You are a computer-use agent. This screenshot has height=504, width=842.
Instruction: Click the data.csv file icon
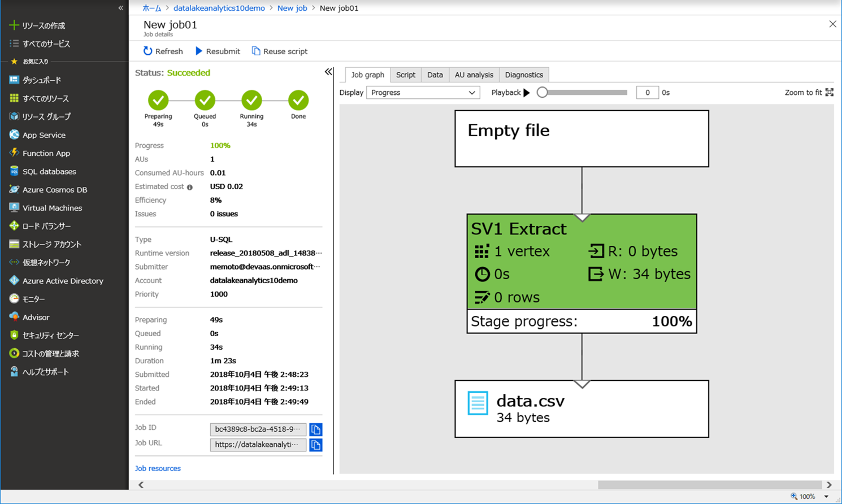pyautogui.click(x=478, y=403)
